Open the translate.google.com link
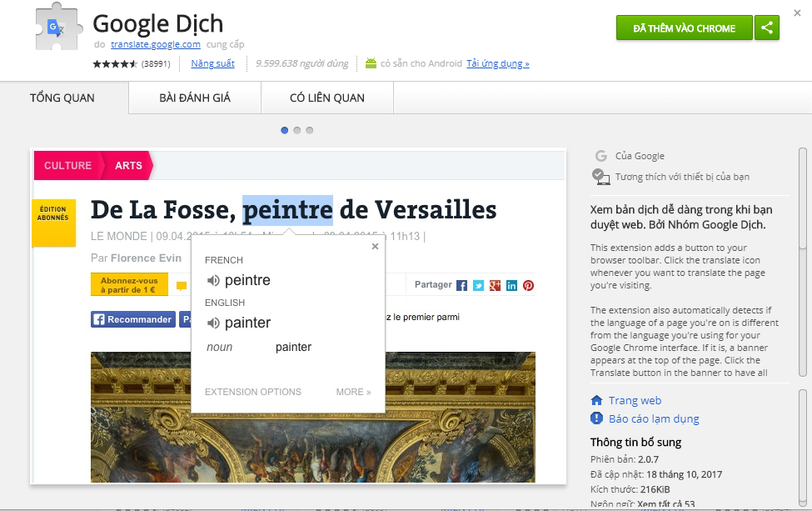 [156, 44]
